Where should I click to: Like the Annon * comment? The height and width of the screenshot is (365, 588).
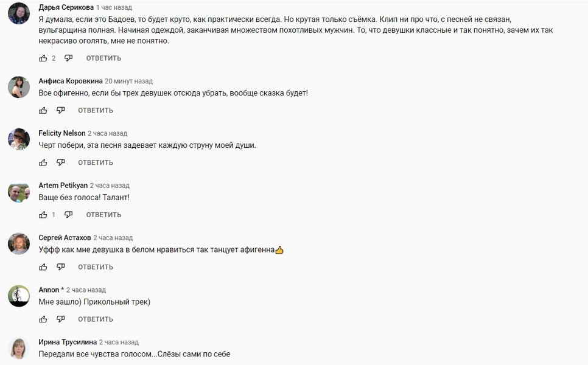pos(43,319)
